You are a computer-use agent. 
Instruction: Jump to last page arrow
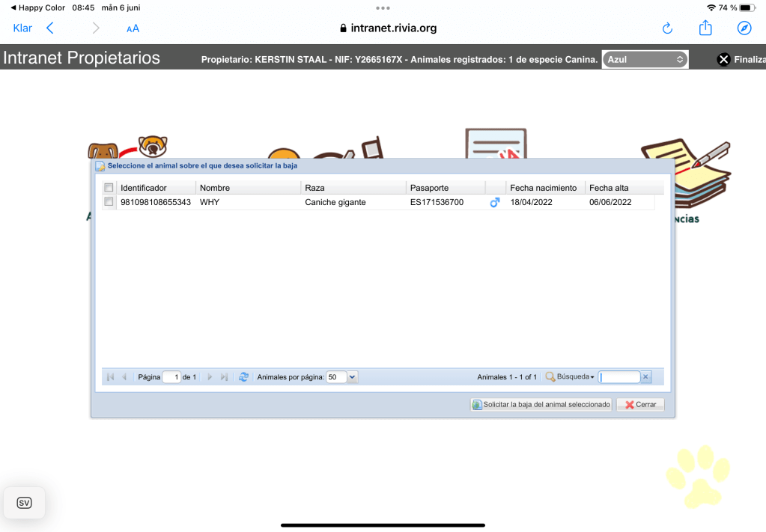224,377
